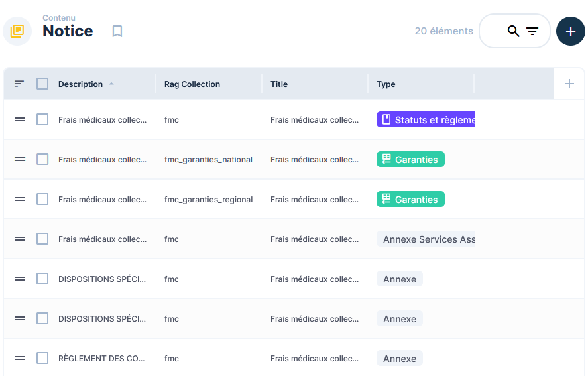Click Garanties tag in fmc_garanties_national row
The height and width of the screenshot is (376, 588).
pos(410,160)
